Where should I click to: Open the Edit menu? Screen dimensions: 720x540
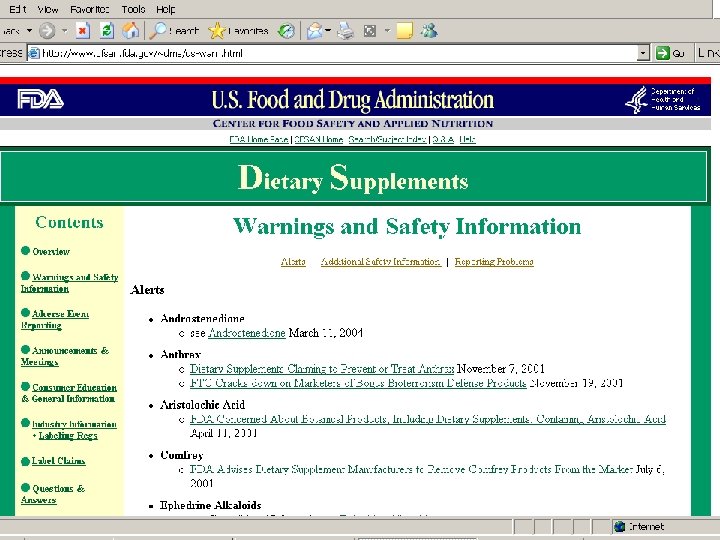18,9
